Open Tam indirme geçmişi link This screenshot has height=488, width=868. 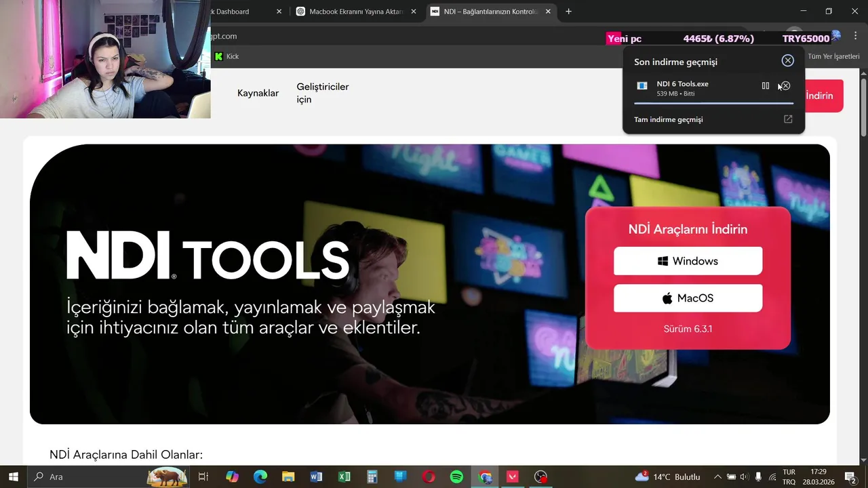[668, 119]
